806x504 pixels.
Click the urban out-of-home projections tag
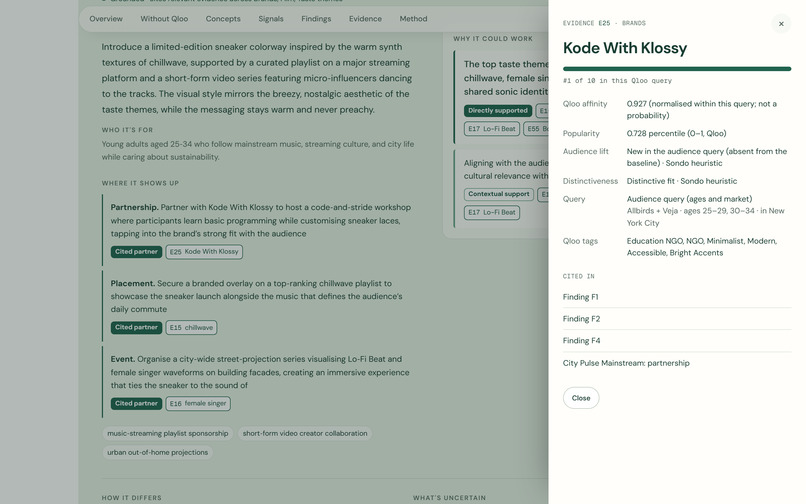(x=157, y=453)
